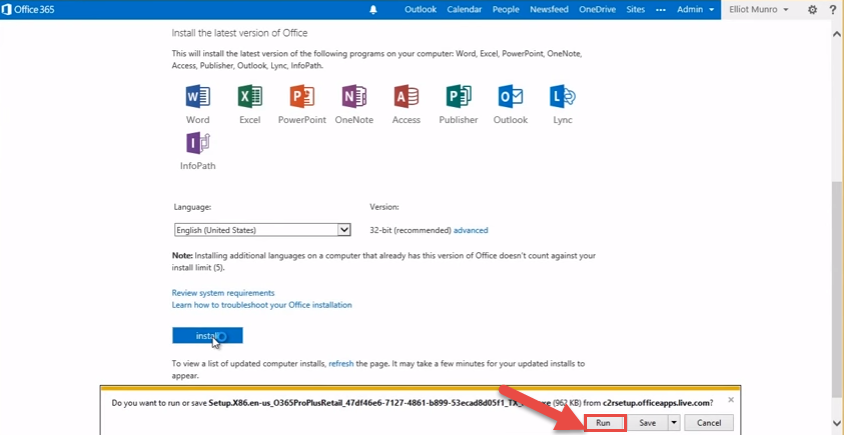
Task: Open Outlook from the top navigation
Action: tap(420, 9)
